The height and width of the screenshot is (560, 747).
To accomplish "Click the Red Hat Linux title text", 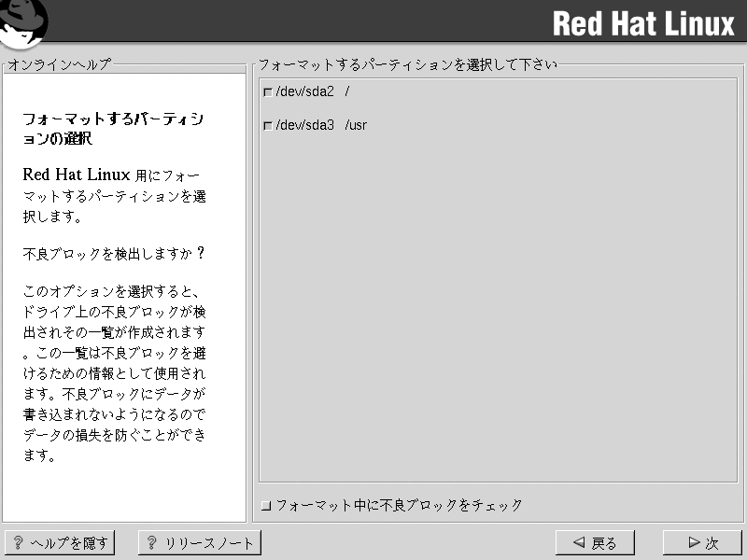I will coord(643,23).
